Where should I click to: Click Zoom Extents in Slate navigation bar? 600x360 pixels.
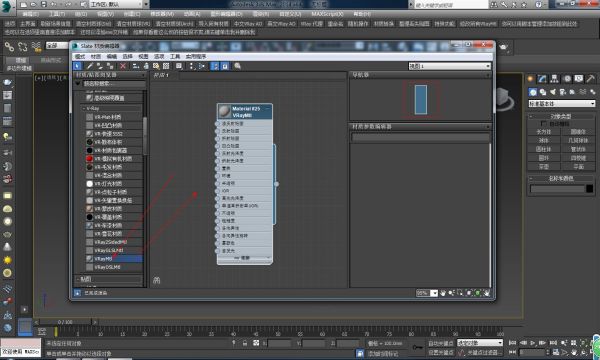pos(469,293)
